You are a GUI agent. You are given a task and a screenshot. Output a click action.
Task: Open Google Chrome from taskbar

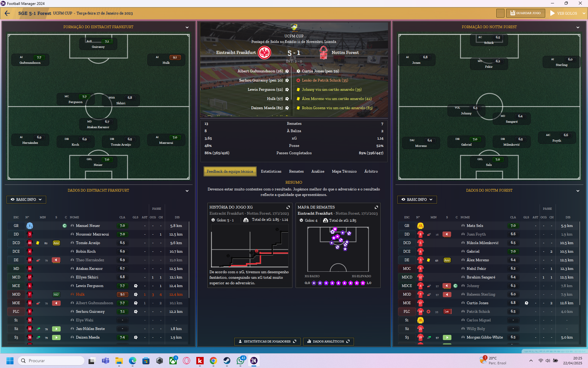pos(213,361)
